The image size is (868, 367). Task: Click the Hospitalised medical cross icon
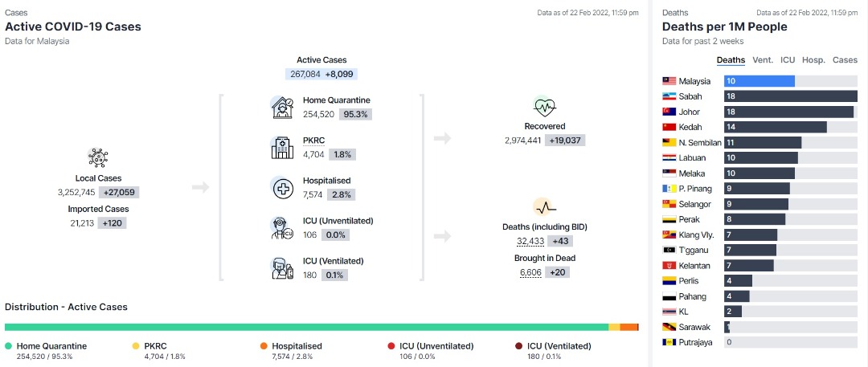pyautogui.click(x=282, y=188)
